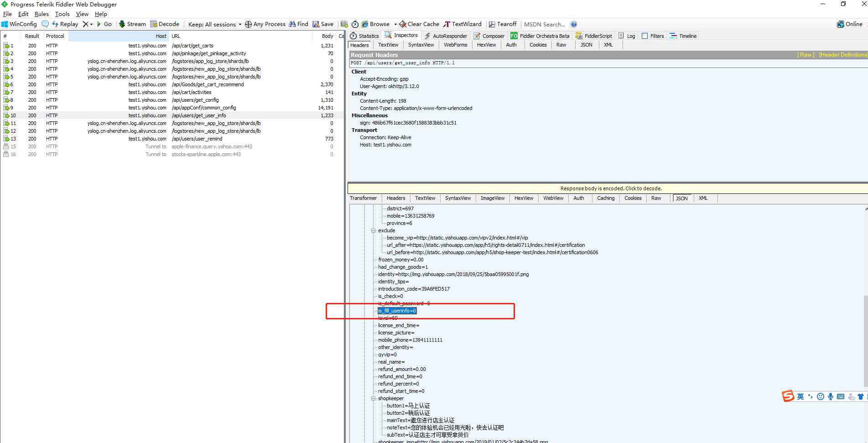868x443 pixels.
Task: Click the response JSON scrollbar
Action: [865, 341]
